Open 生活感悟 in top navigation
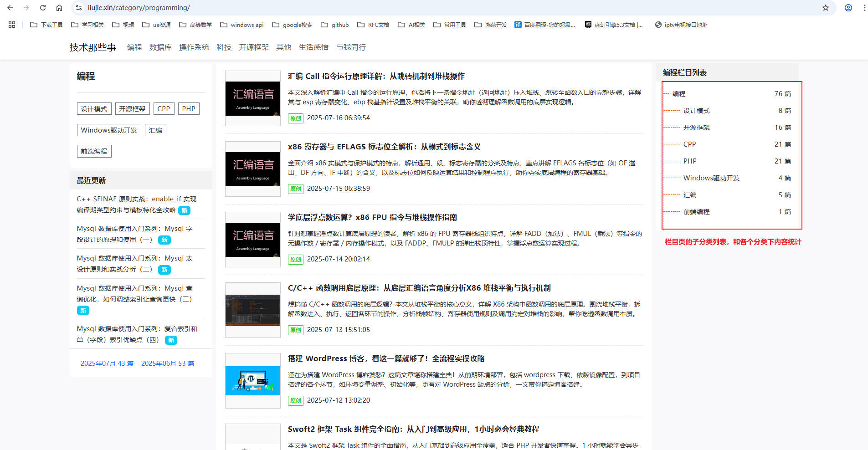 [x=313, y=47]
